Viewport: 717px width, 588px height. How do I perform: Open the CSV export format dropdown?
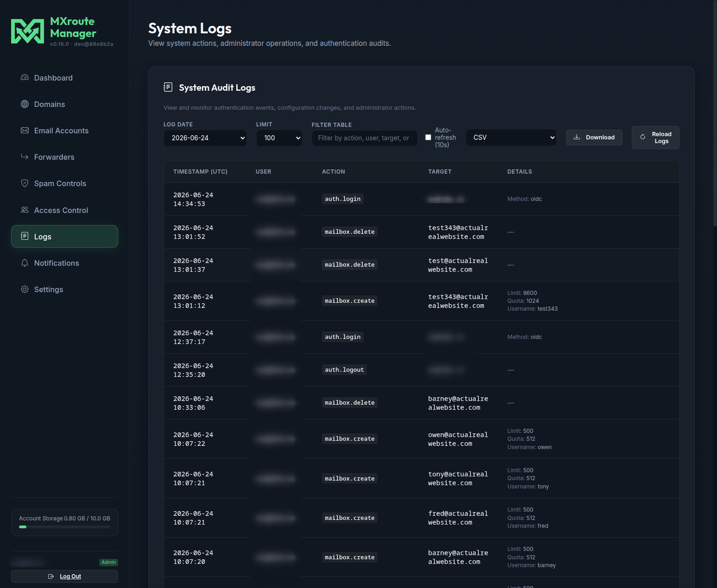coord(511,138)
